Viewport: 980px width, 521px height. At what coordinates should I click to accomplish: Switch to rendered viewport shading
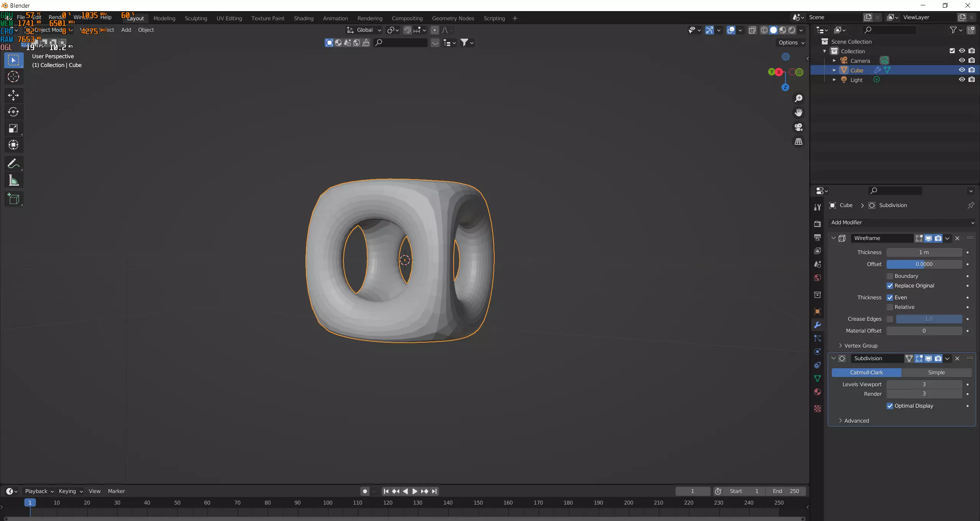coord(792,30)
